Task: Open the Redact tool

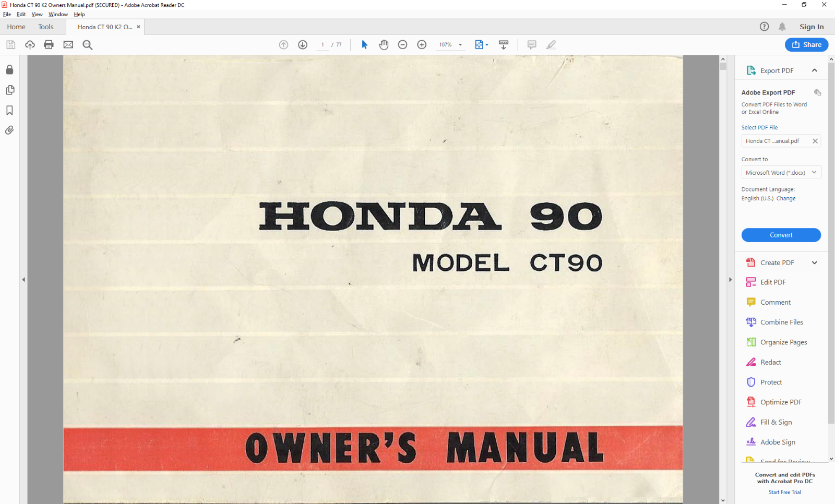Action: point(764,362)
